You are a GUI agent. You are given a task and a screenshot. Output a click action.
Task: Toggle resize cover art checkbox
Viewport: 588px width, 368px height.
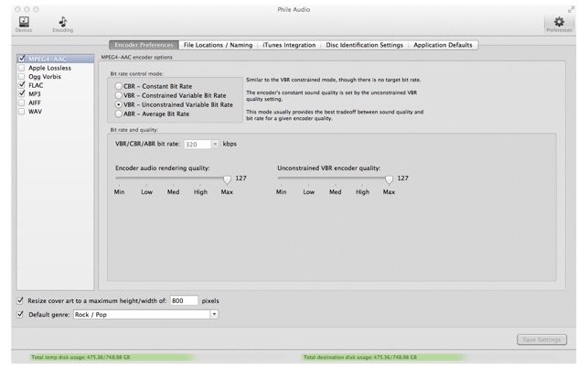pos(20,300)
